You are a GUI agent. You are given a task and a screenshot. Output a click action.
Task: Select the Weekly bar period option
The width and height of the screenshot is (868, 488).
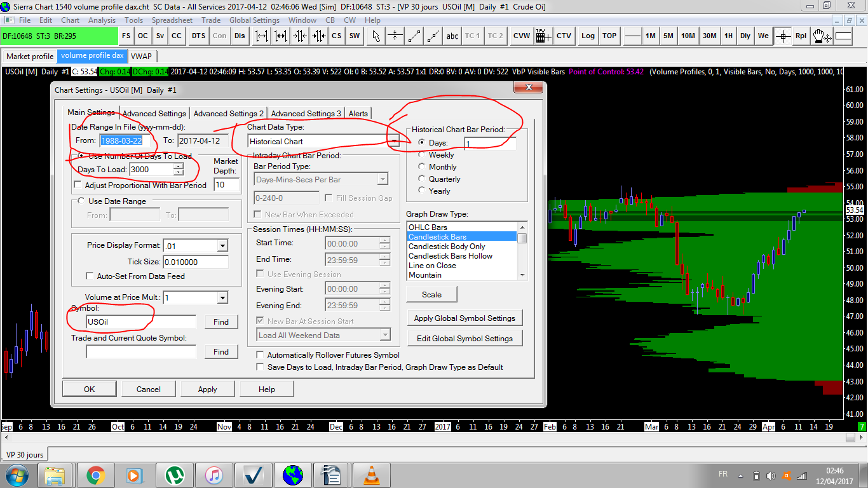click(x=422, y=155)
